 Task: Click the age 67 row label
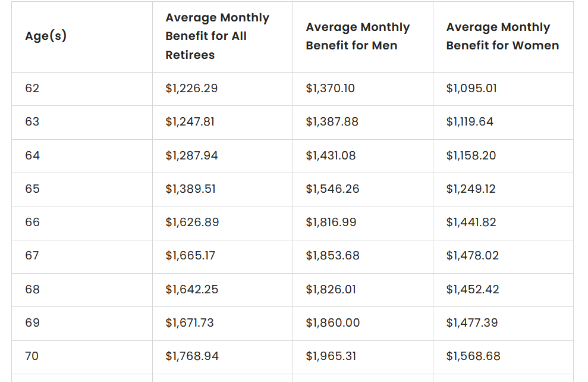click(32, 256)
